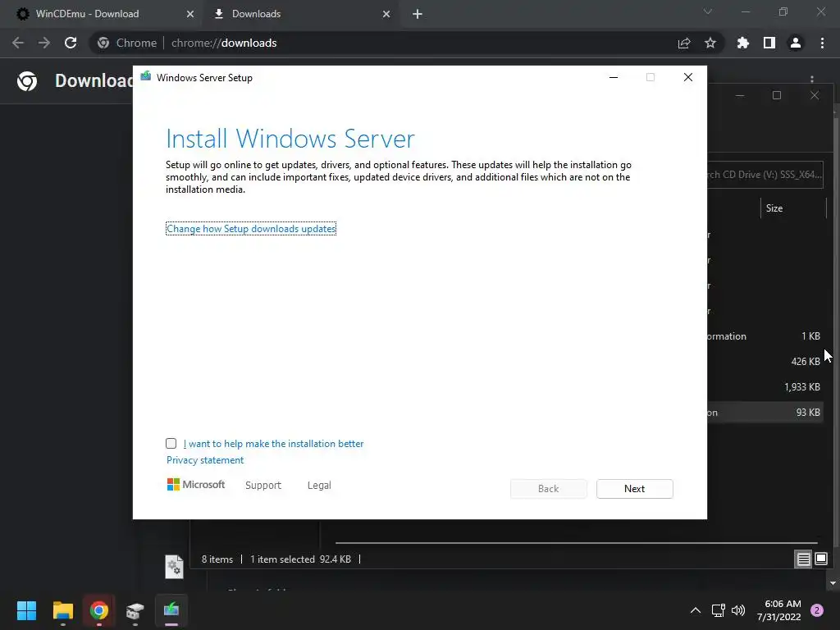This screenshot has height=630, width=840.
Task: Open the tab search chevron in Chrome
Action: click(708, 11)
